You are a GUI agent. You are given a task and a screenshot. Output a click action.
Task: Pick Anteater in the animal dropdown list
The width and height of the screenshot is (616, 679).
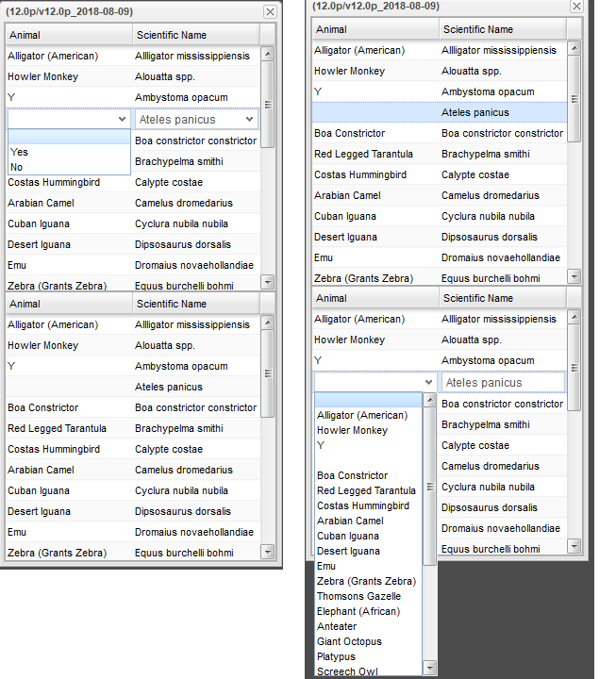point(337,626)
